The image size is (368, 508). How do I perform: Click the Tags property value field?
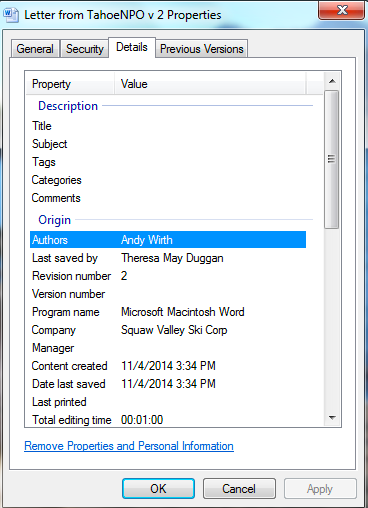pyautogui.click(x=213, y=162)
